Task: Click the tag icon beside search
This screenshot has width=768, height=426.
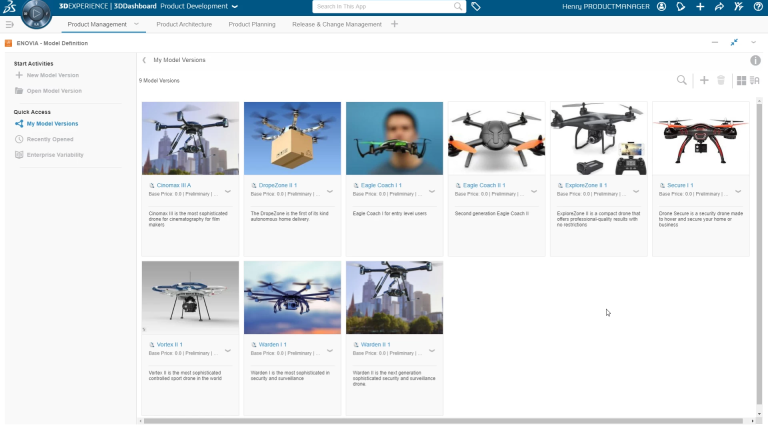Action: point(476,6)
